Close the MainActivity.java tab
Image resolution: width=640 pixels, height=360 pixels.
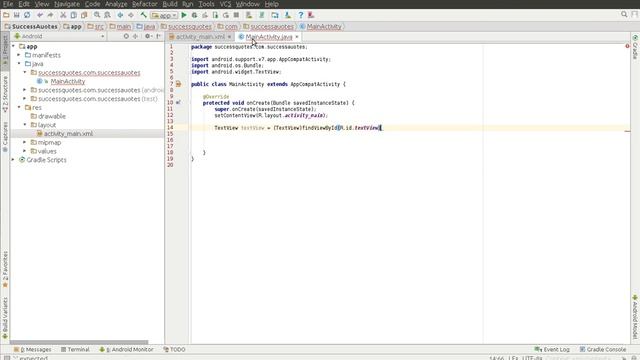click(297, 37)
